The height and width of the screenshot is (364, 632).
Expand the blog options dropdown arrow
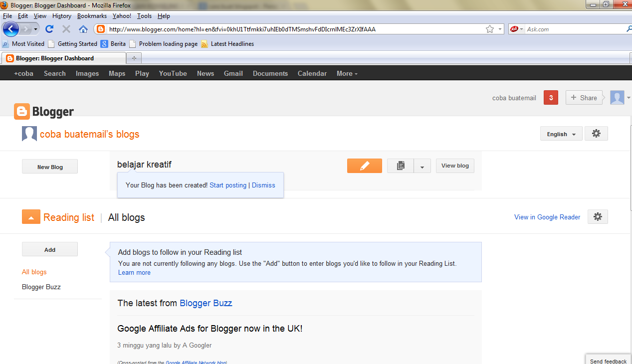422,166
